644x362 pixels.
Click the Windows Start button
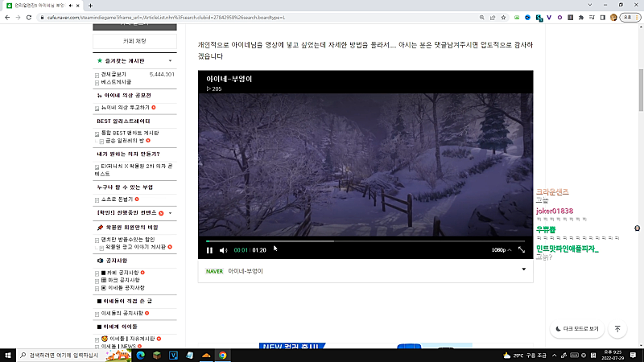coord(8,355)
